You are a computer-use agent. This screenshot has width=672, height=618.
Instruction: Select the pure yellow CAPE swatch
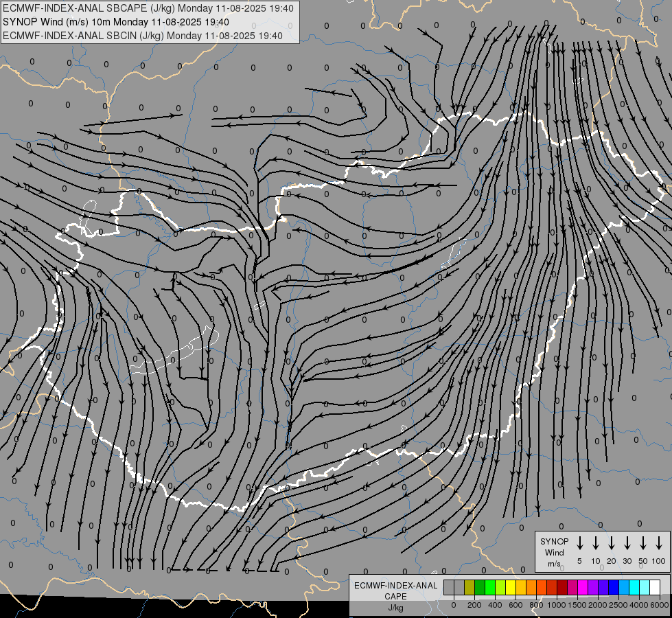[x=511, y=587]
